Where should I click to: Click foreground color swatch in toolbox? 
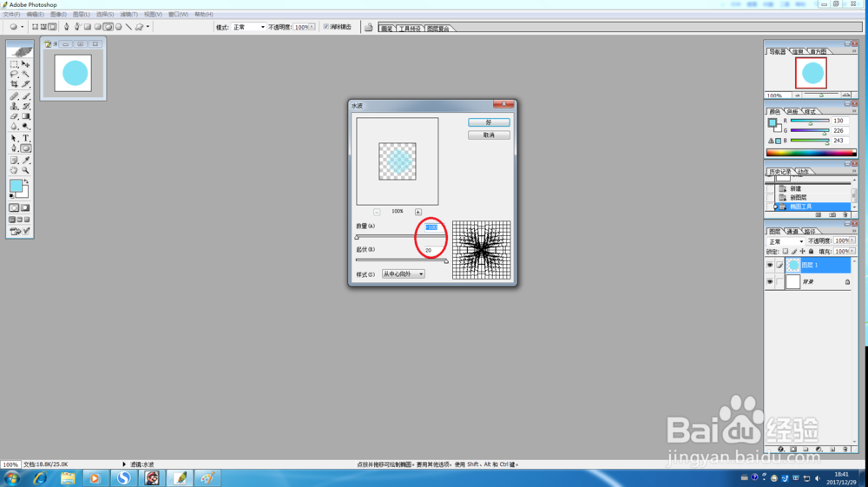click(x=16, y=186)
